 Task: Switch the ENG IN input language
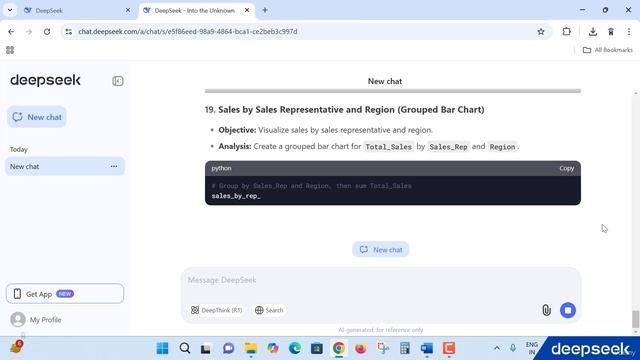point(531,348)
